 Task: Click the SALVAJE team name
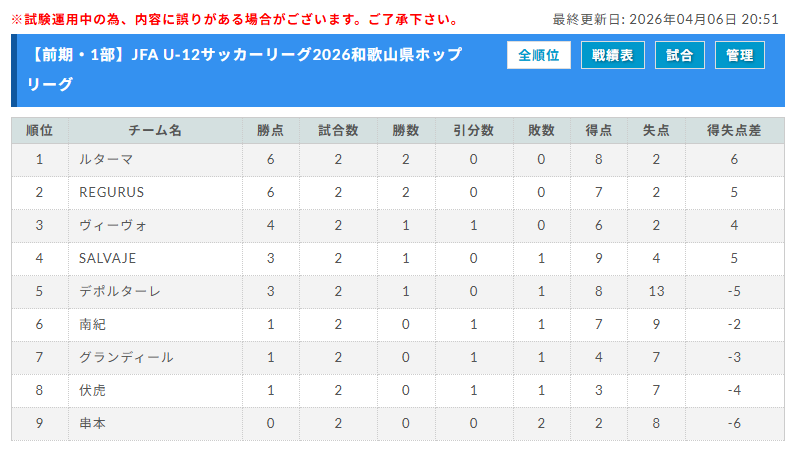click(x=108, y=258)
